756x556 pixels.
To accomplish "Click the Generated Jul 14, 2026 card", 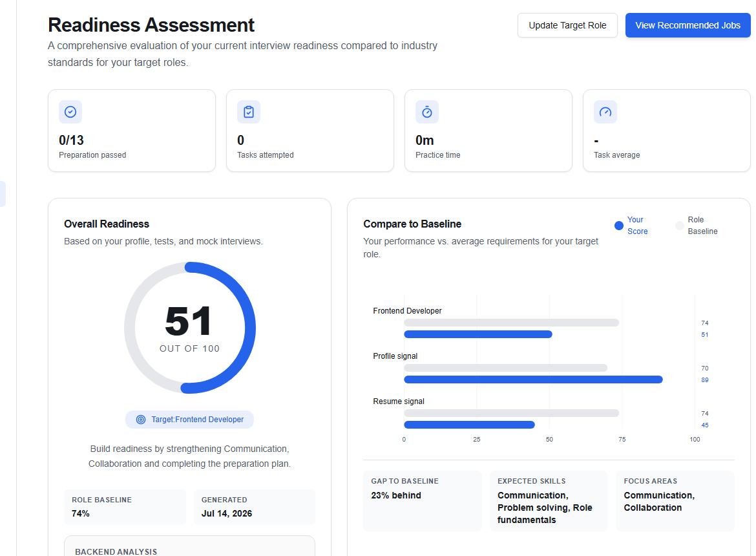I will (254, 507).
